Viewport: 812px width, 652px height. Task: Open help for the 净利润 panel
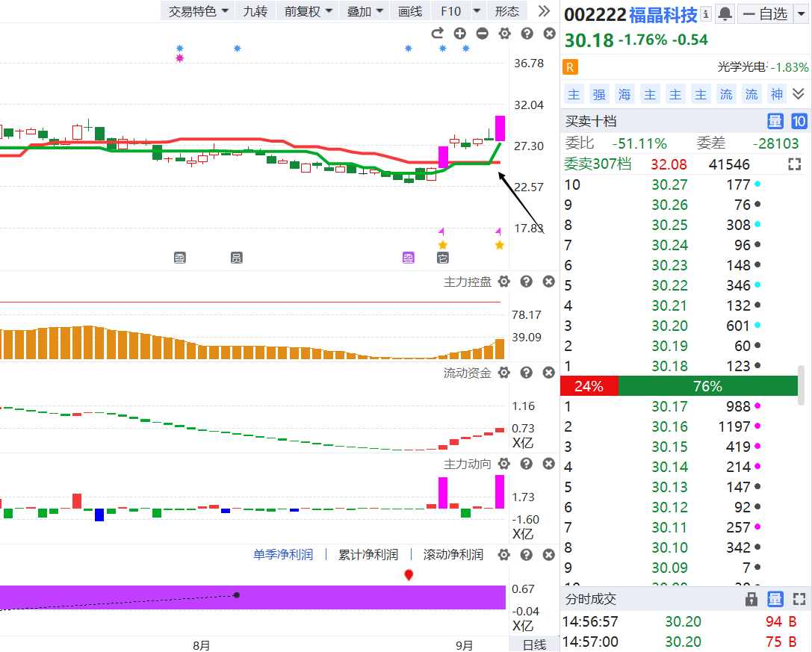point(526,555)
